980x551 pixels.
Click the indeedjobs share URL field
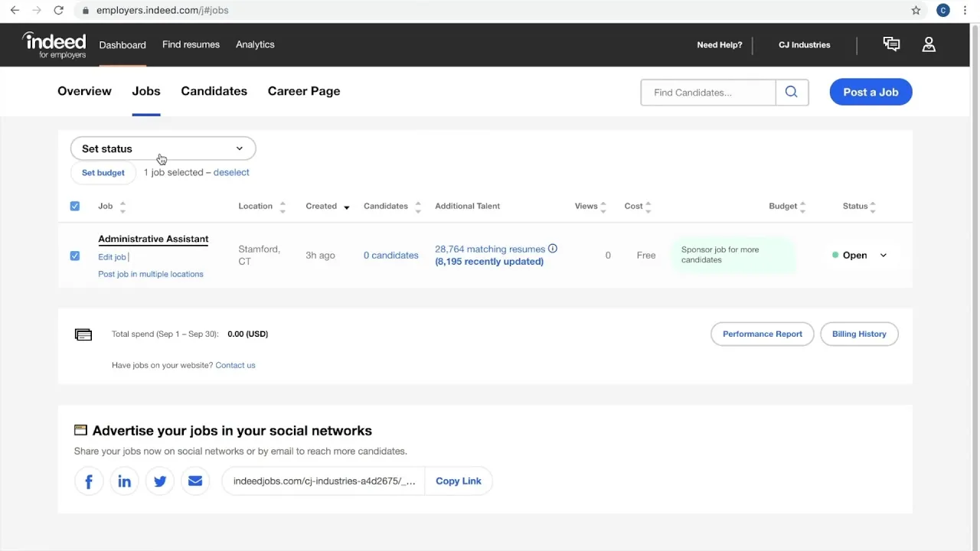point(324,481)
